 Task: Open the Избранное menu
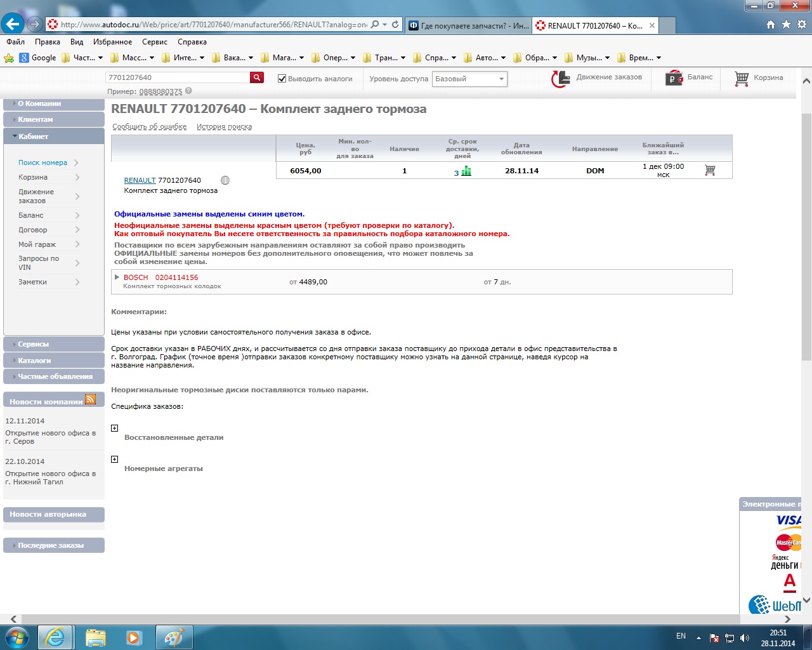[112, 42]
